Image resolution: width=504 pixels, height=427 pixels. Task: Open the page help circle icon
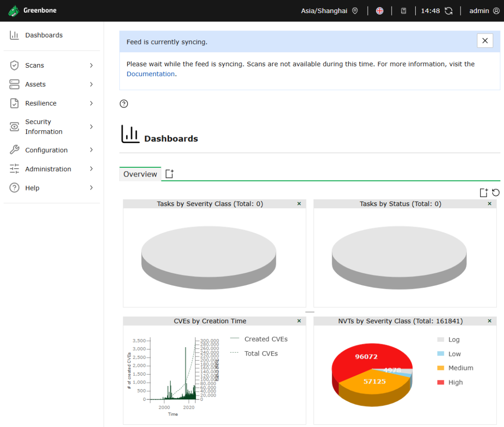[x=124, y=104]
